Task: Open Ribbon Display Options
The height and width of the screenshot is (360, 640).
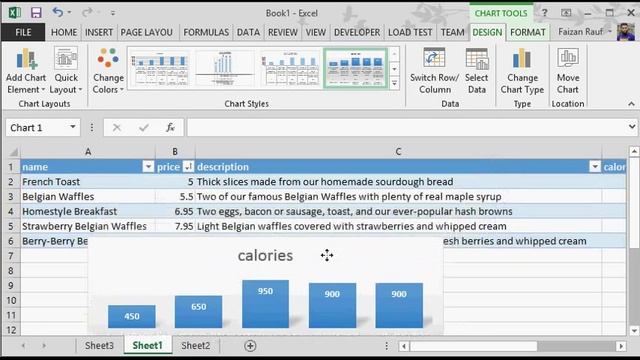Action: pyautogui.click(x=566, y=13)
